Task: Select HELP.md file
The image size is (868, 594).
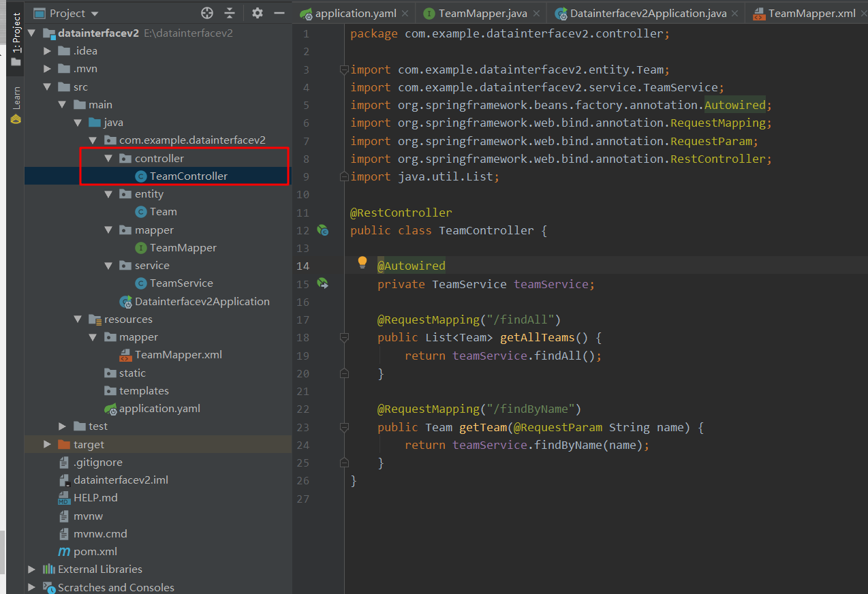Action: pyautogui.click(x=88, y=497)
